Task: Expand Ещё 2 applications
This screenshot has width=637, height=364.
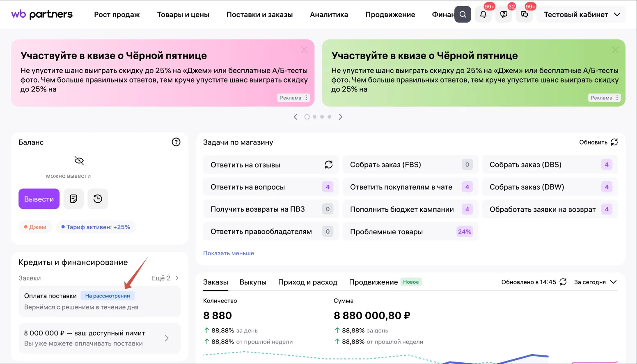Action: 165,278
